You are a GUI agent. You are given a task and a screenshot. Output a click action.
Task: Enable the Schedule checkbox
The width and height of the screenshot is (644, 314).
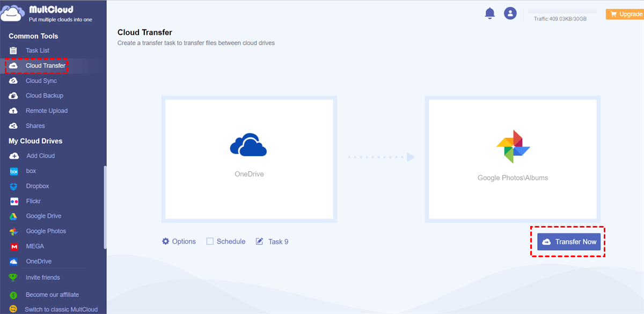point(210,242)
